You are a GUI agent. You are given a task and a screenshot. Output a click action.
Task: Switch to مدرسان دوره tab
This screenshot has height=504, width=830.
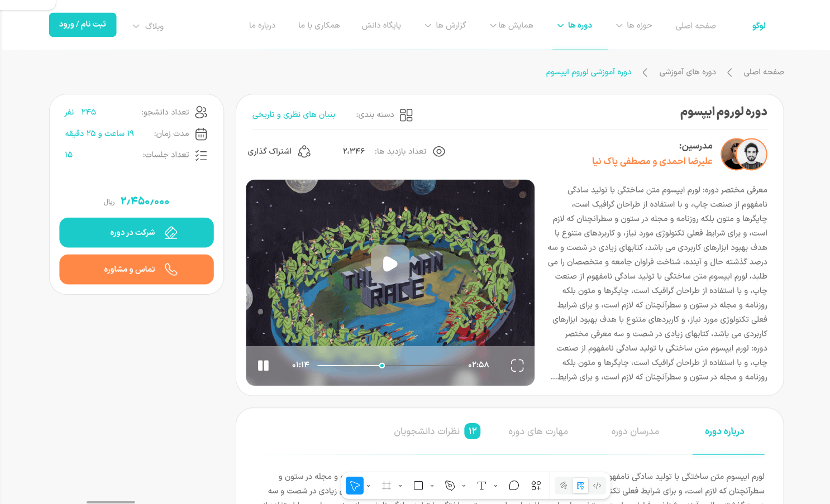click(635, 431)
